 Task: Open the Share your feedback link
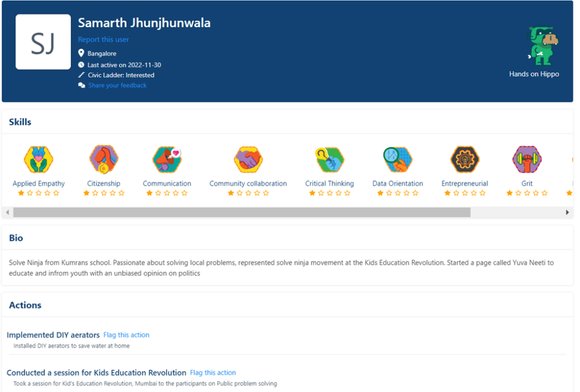pyautogui.click(x=117, y=86)
